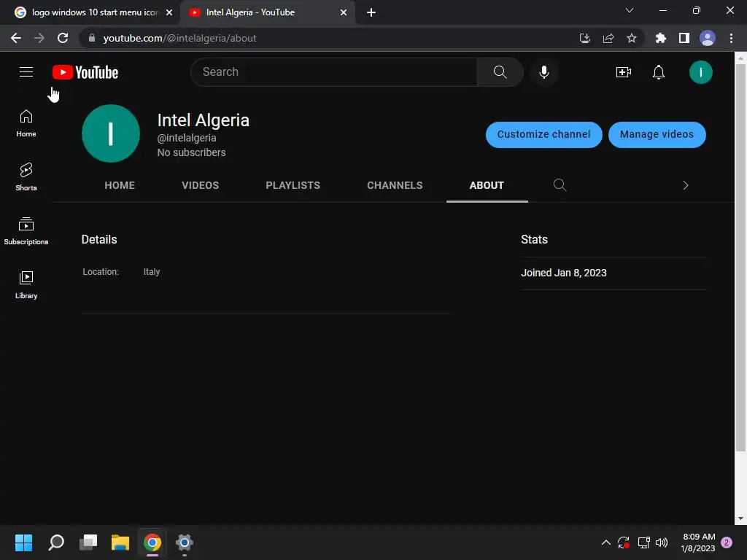The height and width of the screenshot is (560, 747).
Task: Open Chrome profile avatar
Action: point(708,38)
